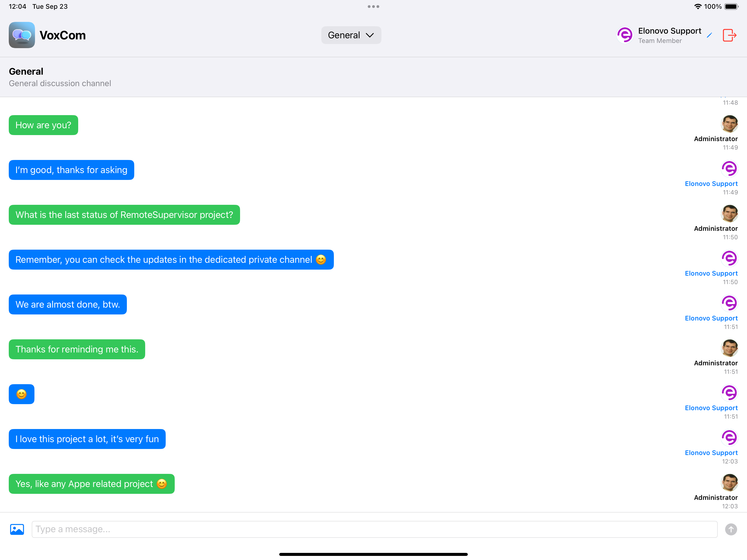Click the iPad three-dot multitasking menu
Viewport: 747px width, 560px height.
(x=373, y=6)
